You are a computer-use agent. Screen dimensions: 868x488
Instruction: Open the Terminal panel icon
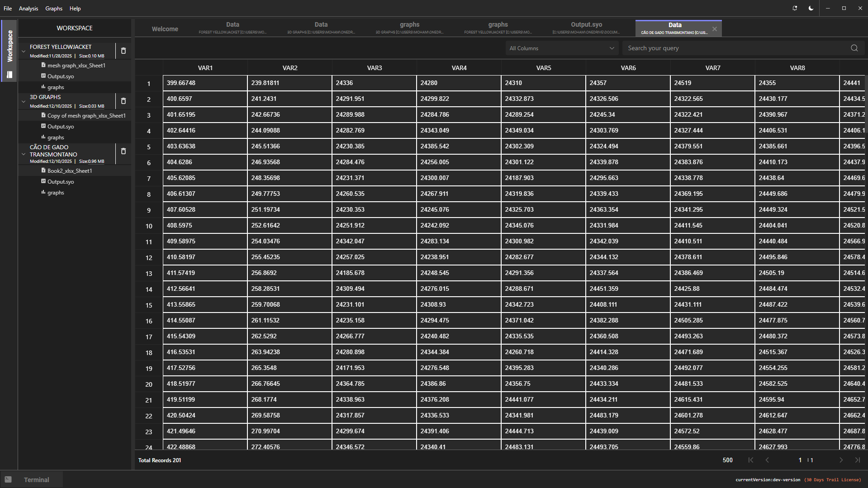tap(8, 479)
